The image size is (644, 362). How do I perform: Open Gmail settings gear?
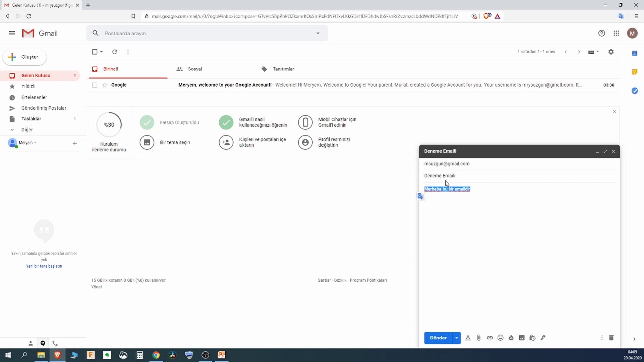611,52
